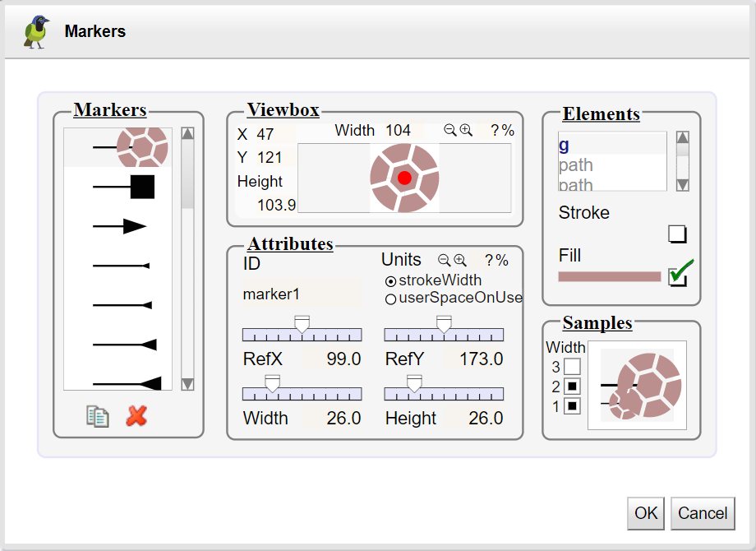Viewport: 756px width, 551px height.
Task: Click the RefY slider handle
Action: (444, 324)
